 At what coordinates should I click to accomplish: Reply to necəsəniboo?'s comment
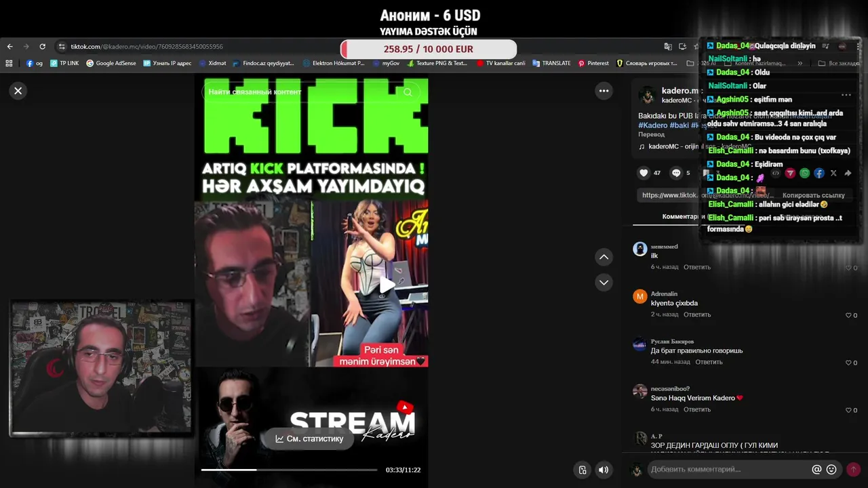point(697,409)
